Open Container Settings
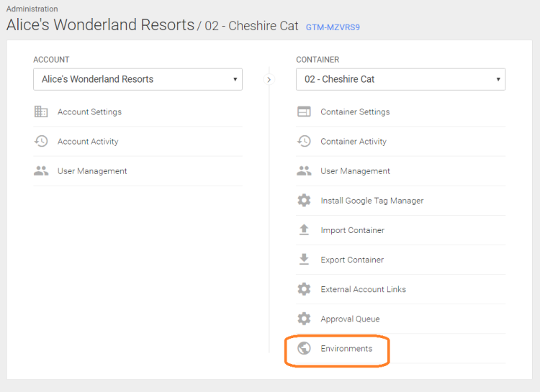 click(400, 112)
